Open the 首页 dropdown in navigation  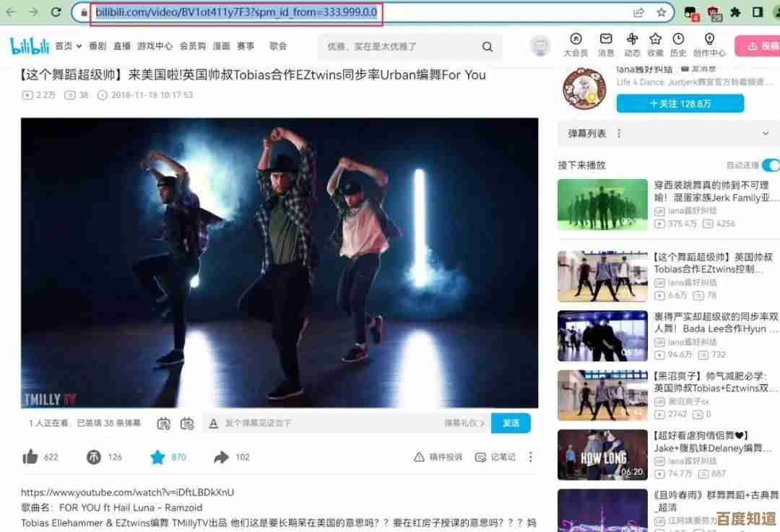pos(67,46)
